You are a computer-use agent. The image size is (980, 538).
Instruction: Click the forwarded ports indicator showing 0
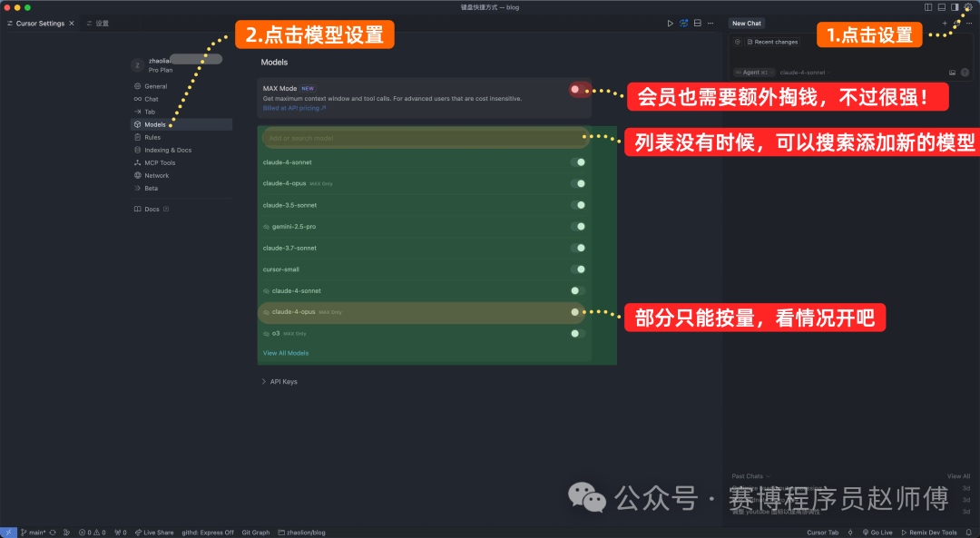120,533
